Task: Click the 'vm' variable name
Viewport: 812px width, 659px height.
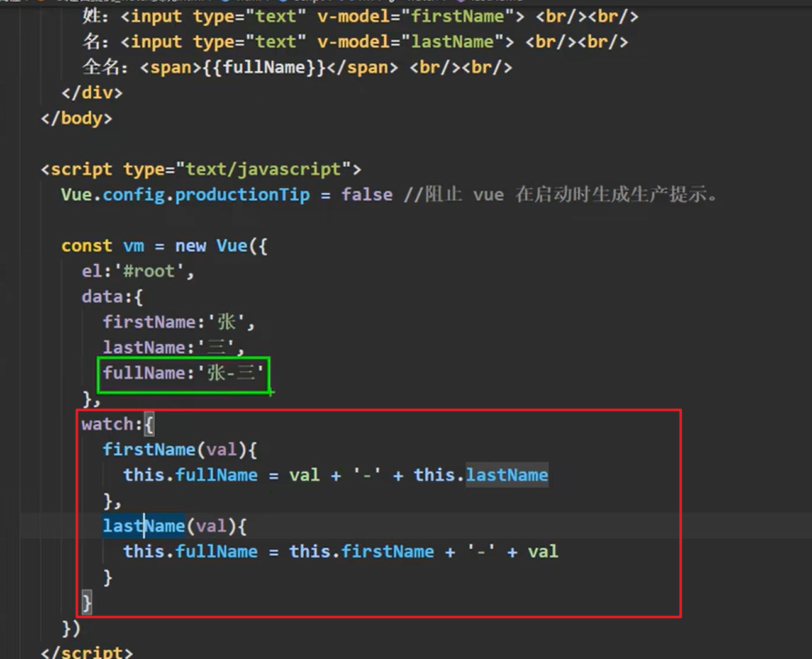Action: click(133, 245)
